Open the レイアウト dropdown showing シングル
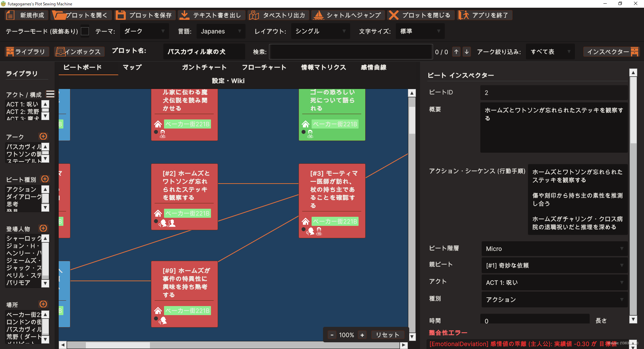 320,31
